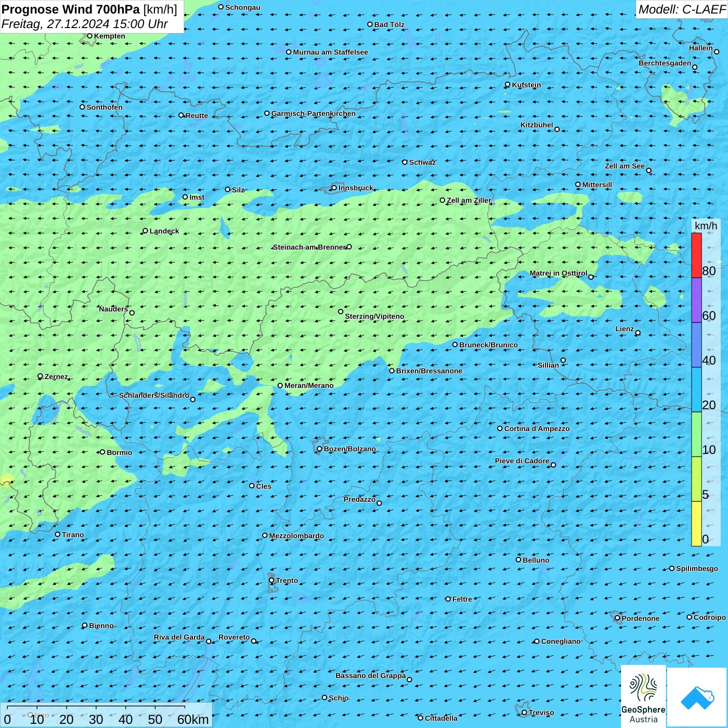Pick the Cortina d'Ampezzo marker circle
The height and width of the screenshot is (728, 728).
click(x=500, y=428)
